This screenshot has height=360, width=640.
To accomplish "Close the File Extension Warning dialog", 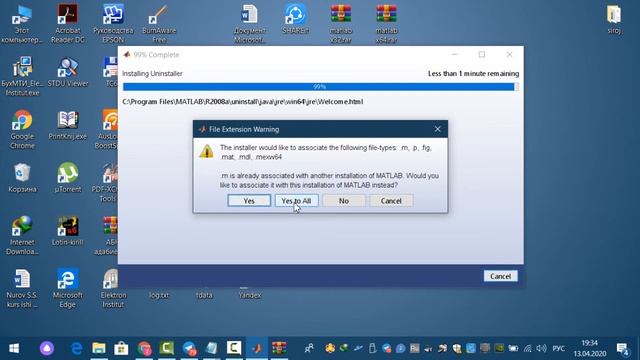I will 438,129.
